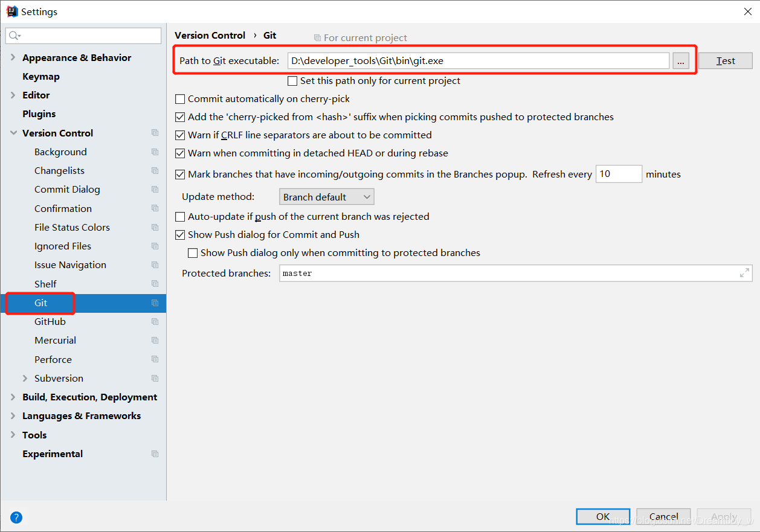Enable Commit automatically on cherry-pick
The height and width of the screenshot is (532, 760).
(x=180, y=99)
